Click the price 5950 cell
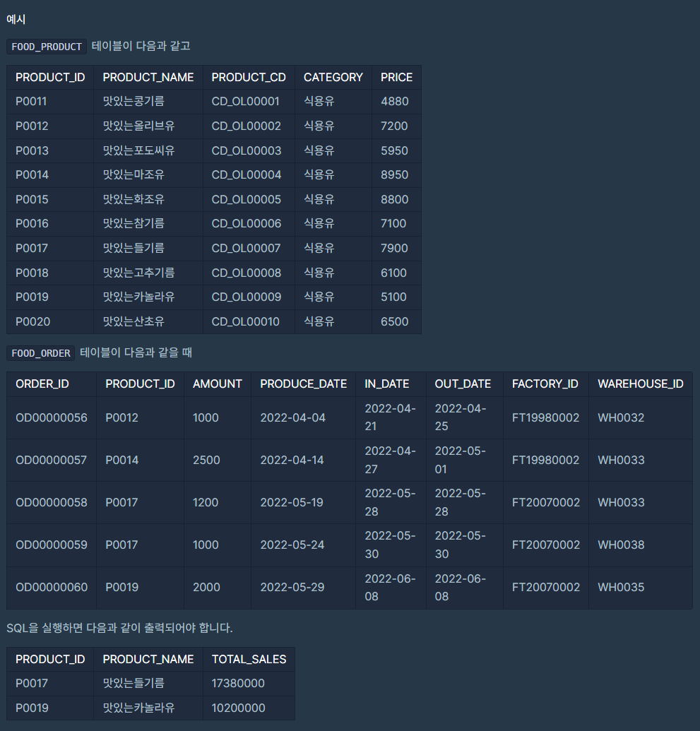Viewport: 700px width, 731px height. (395, 150)
